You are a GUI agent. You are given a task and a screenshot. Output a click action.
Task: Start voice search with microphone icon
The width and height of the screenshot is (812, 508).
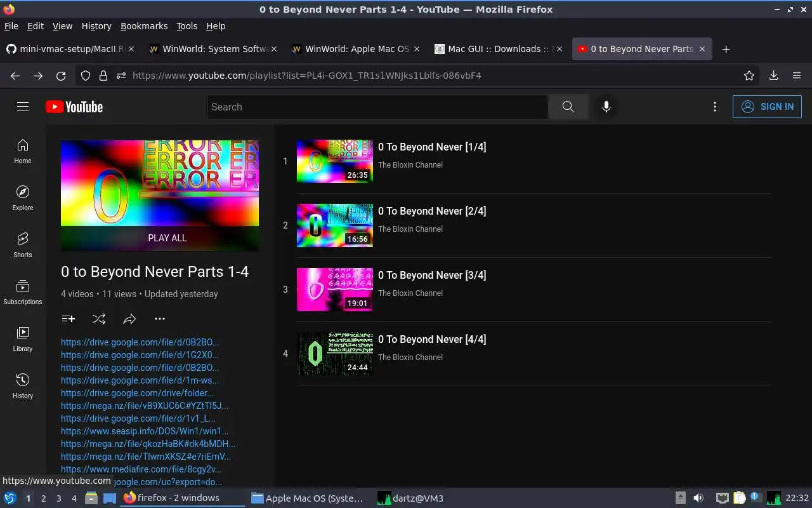click(606, 107)
